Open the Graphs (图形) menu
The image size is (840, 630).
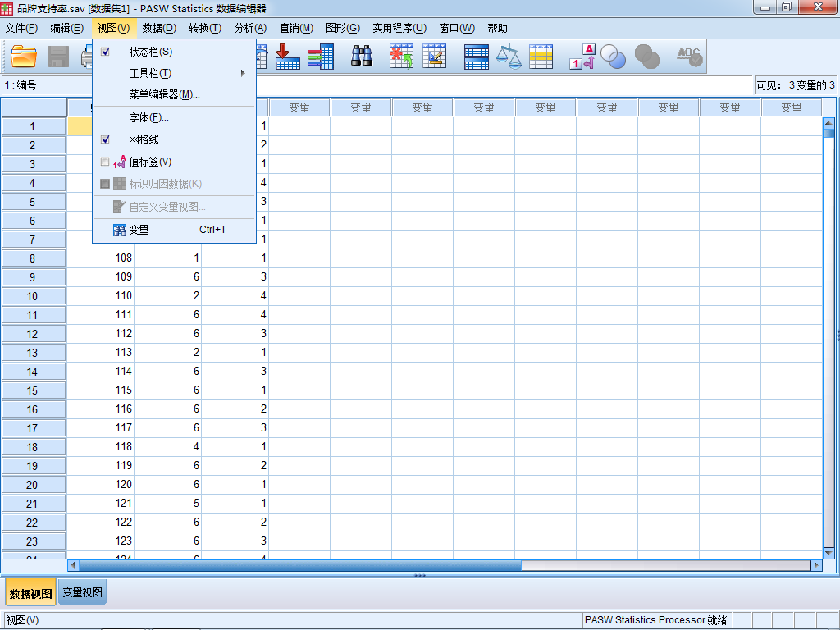click(x=343, y=29)
